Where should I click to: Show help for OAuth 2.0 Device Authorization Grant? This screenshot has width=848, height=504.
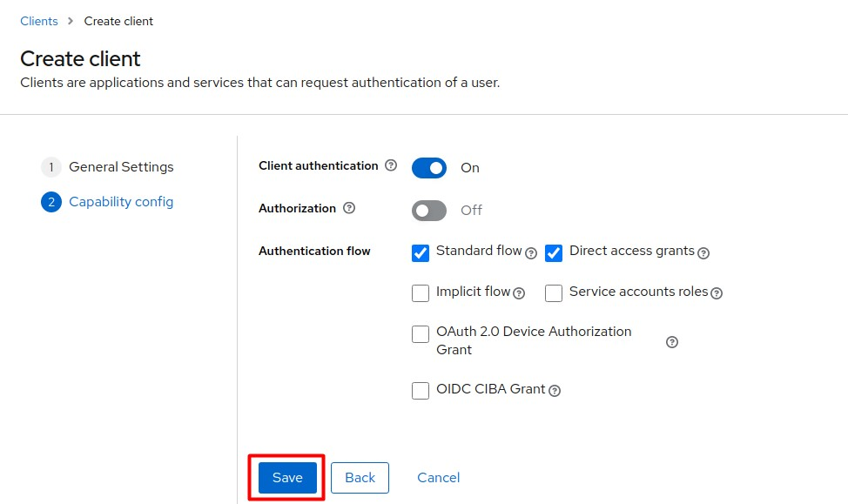click(x=671, y=342)
